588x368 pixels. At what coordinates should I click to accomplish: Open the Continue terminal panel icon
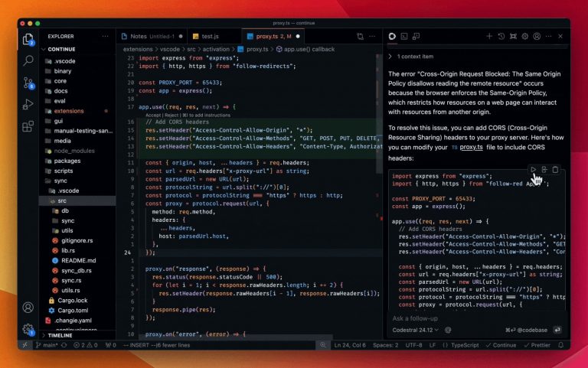(404, 37)
